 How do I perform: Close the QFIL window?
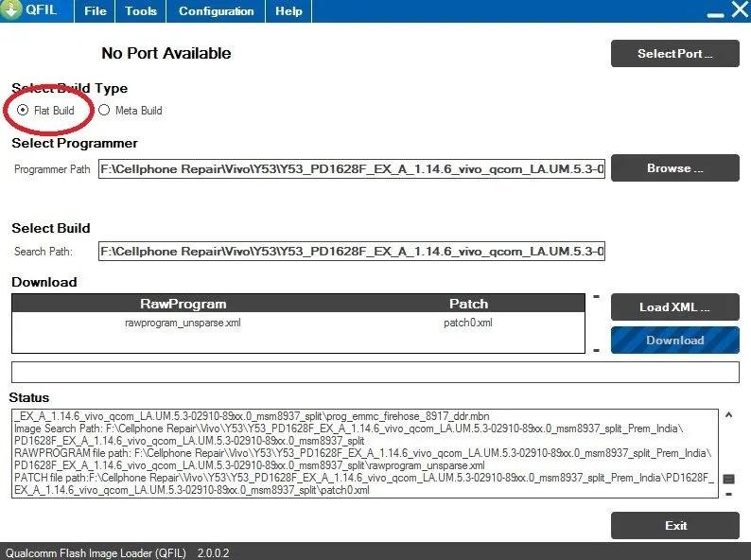(x=741, y=9)
